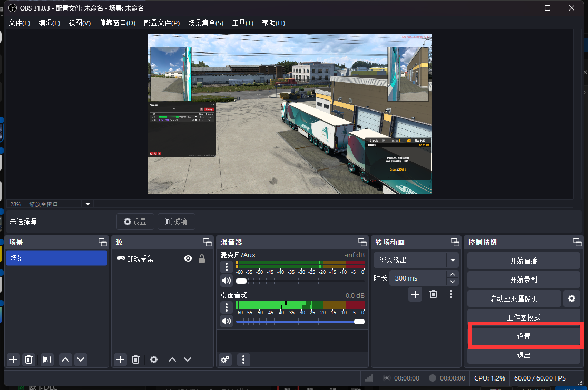The image size is (588, 390).
Task: Open transition properties three-dot menu
Action: (x=451, y=294)
